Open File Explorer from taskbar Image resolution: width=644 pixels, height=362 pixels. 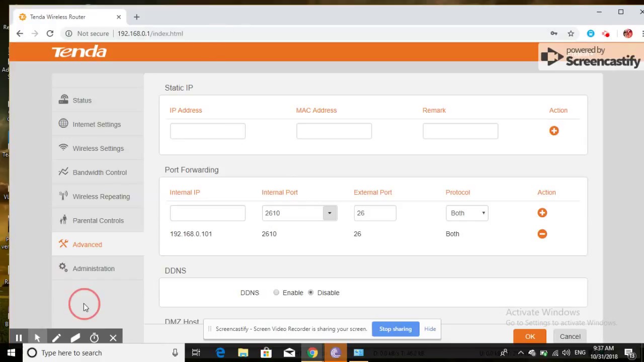(x=243, y=352)
